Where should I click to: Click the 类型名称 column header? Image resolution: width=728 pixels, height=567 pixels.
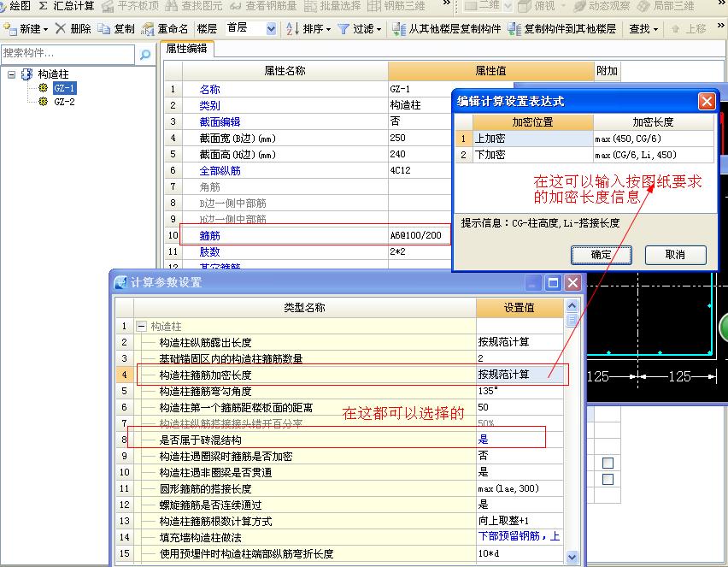click(x=304, y=307)
